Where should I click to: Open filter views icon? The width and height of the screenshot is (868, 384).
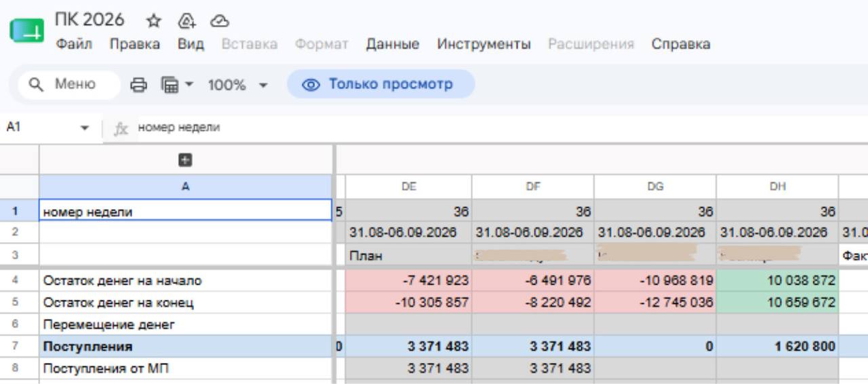click(170, 85)
